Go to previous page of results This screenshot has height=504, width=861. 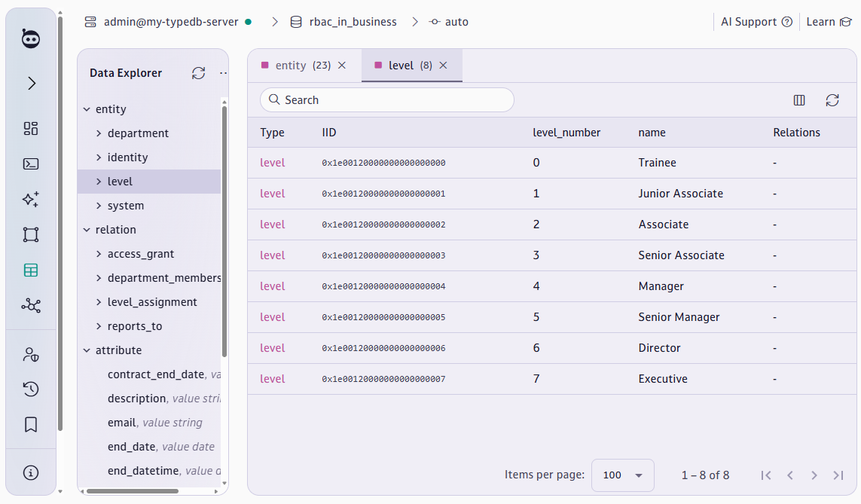(790, 475)
